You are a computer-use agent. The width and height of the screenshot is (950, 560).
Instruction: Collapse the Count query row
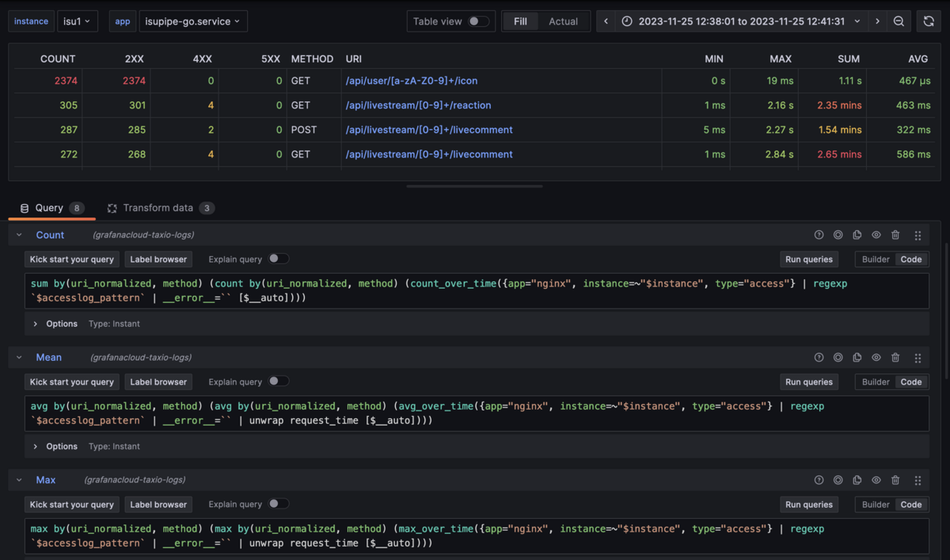pyautogui.click(x=20, y=235)
